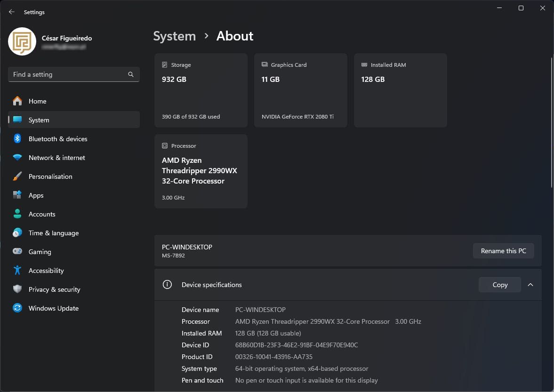This screenshot has height=392, width=554.
Task: Click the Home house icon
Action: click(17, 101)
